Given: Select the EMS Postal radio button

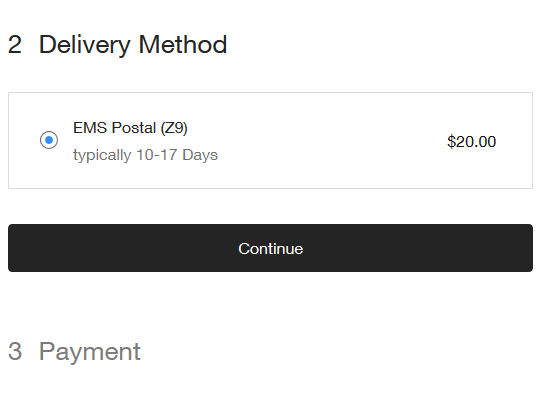Looking at the screenshot, I should coord(49,140).
